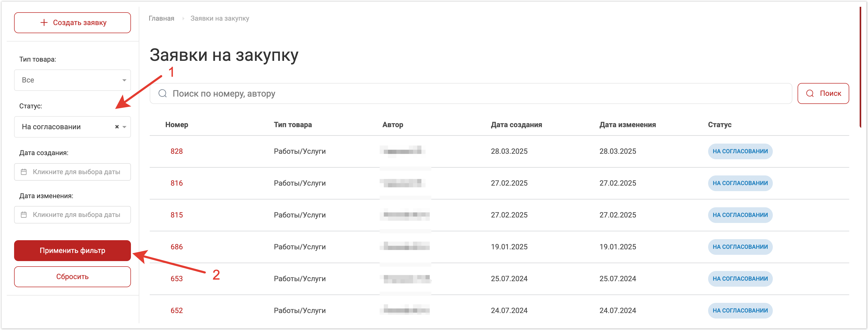
Task: Expand the Тип товара dropdown
Action: (x=124, y=80)
